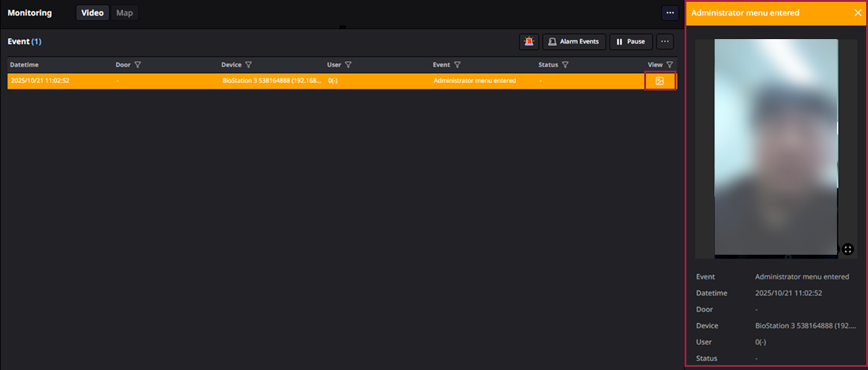Image resolution: width=868 pixels, height=370 pixels.
Task: Click the captured image log thumbnail
Action: pyautogui.click(x=776, y=148)
